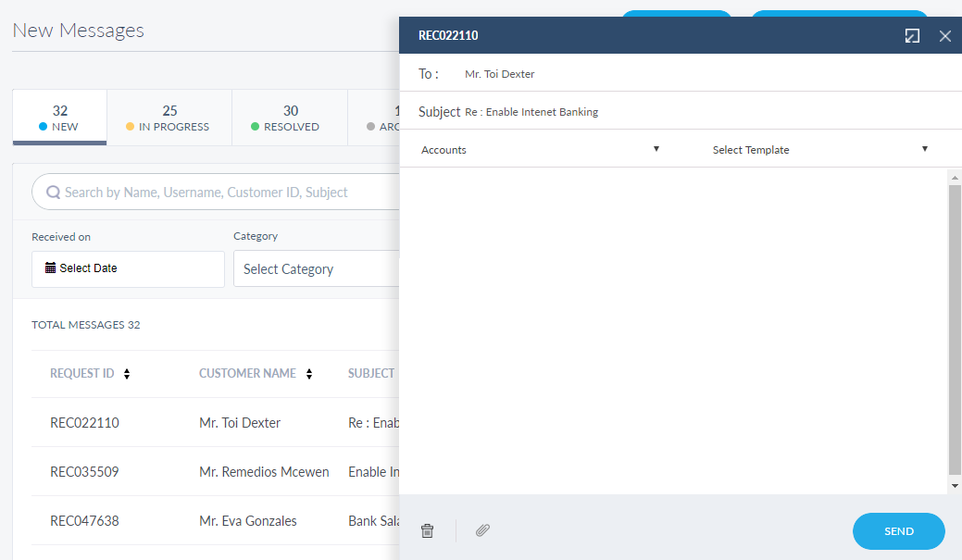Click the message body scrollbar down arrow

tap(954, 486)
